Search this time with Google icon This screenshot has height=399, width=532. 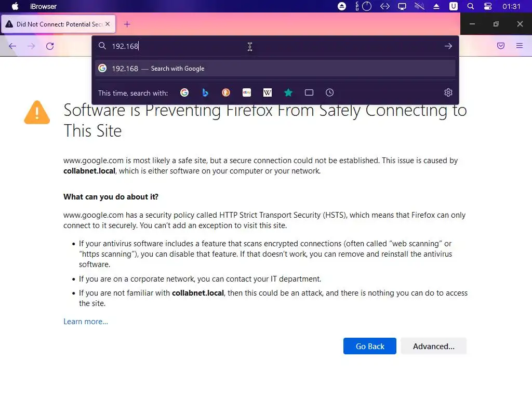pos(184,92)
